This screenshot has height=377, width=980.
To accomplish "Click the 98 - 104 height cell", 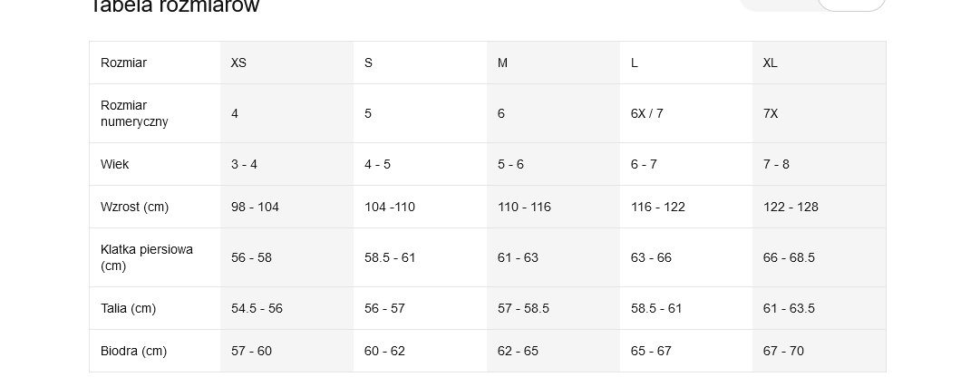I will pyautogui.click(x=255, y=207).
